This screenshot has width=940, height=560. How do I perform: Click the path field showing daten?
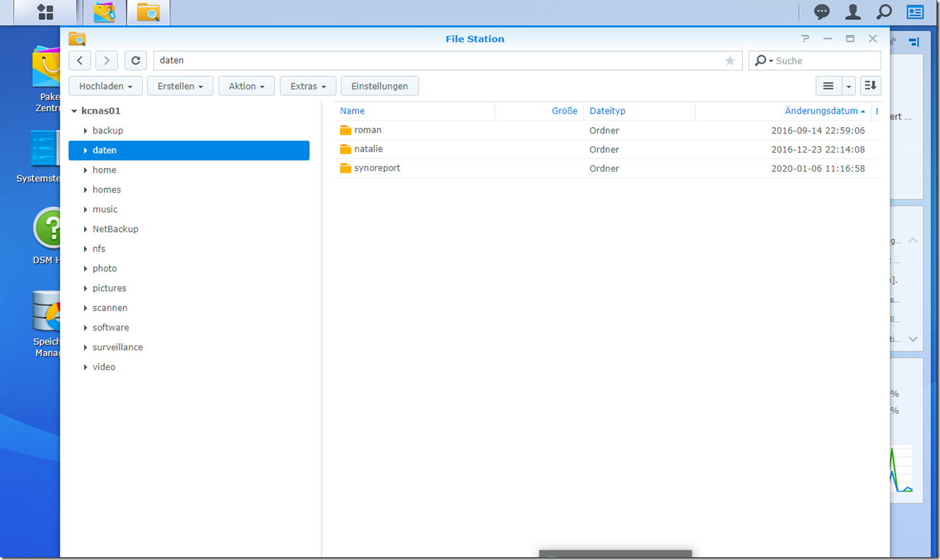(447, 61)
